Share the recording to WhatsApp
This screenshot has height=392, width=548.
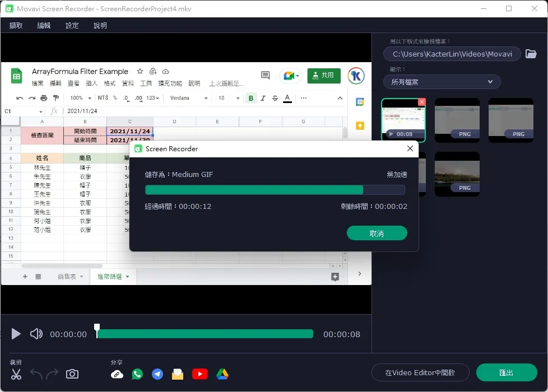click(137, 374)
